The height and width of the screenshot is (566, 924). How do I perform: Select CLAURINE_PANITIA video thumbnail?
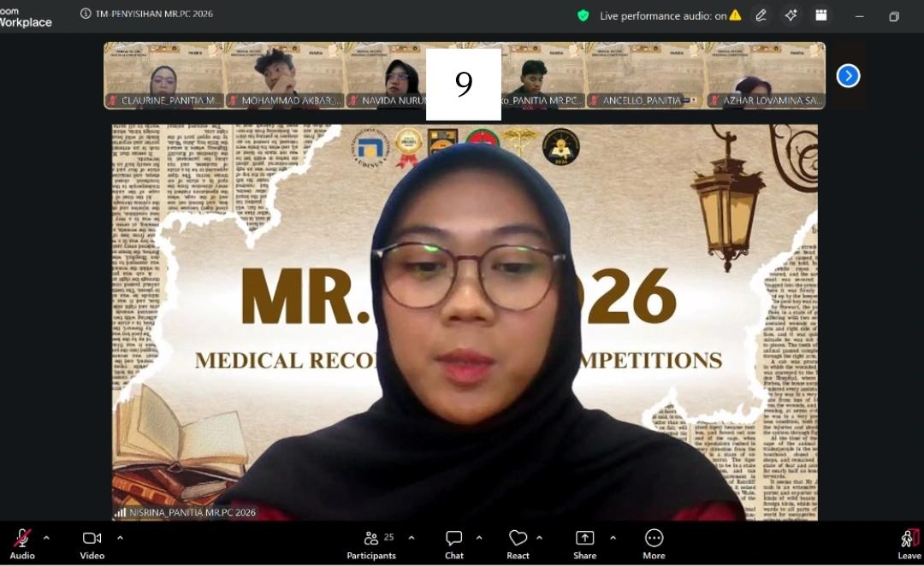point(163,75)
